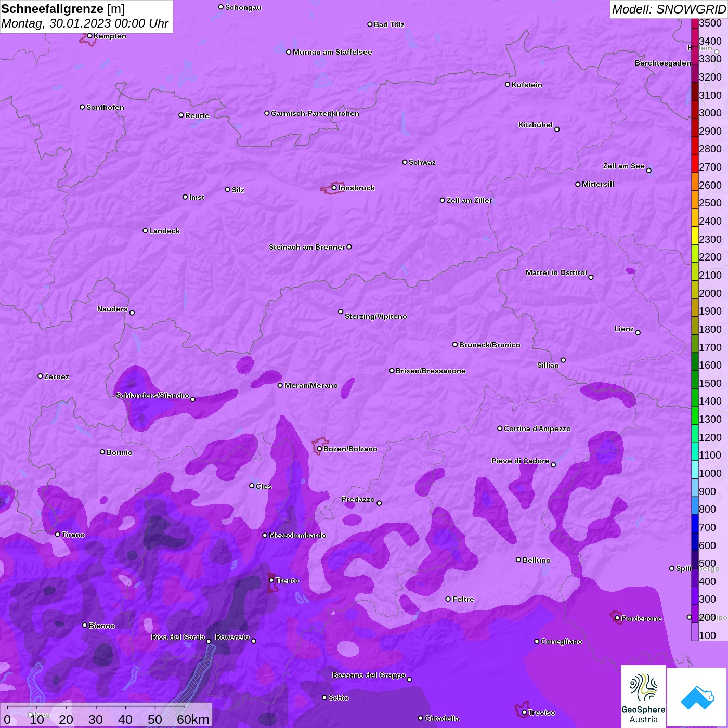Screen dimensions: 728x728
Task: Click the date Montag, 30.01.2023 00:00 Uhr
Action: coord(85,24)
